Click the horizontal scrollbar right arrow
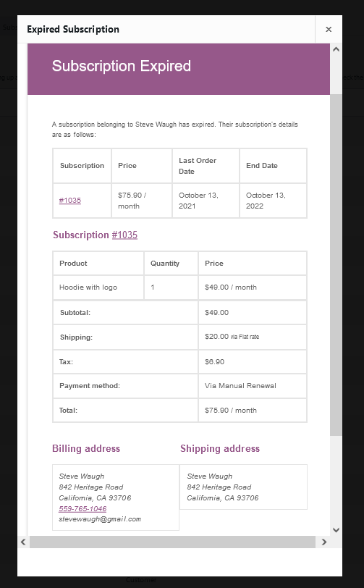The height and width of the screenshot is (588, 364). click(324, 542)
